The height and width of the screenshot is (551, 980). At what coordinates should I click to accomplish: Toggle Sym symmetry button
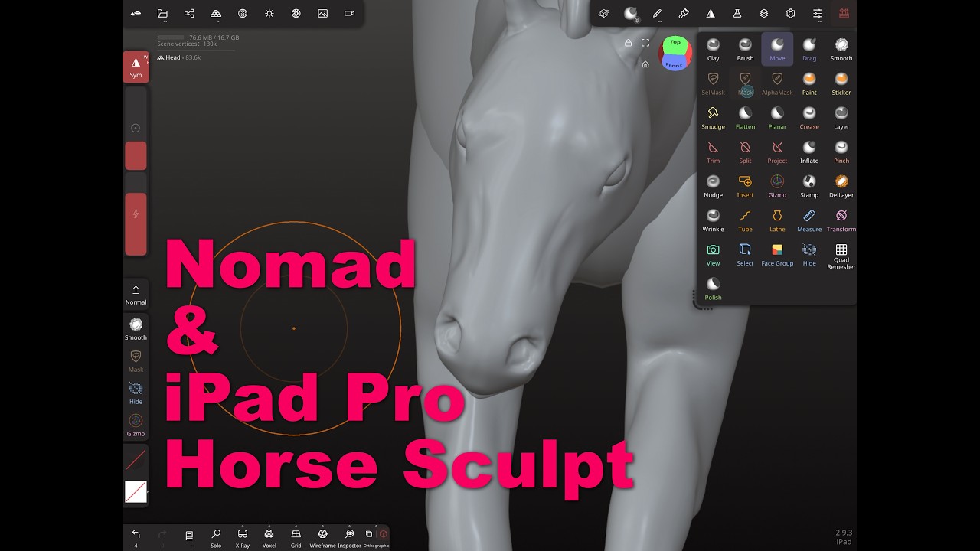[x=136, y=67]
